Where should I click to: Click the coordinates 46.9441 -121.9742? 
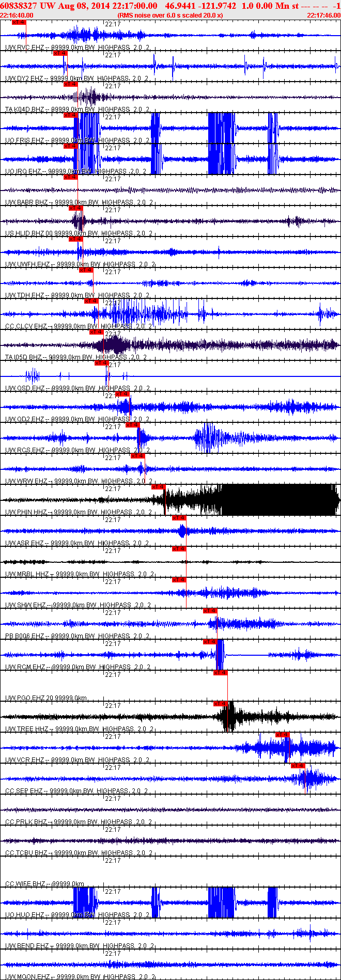click(200, 6)
